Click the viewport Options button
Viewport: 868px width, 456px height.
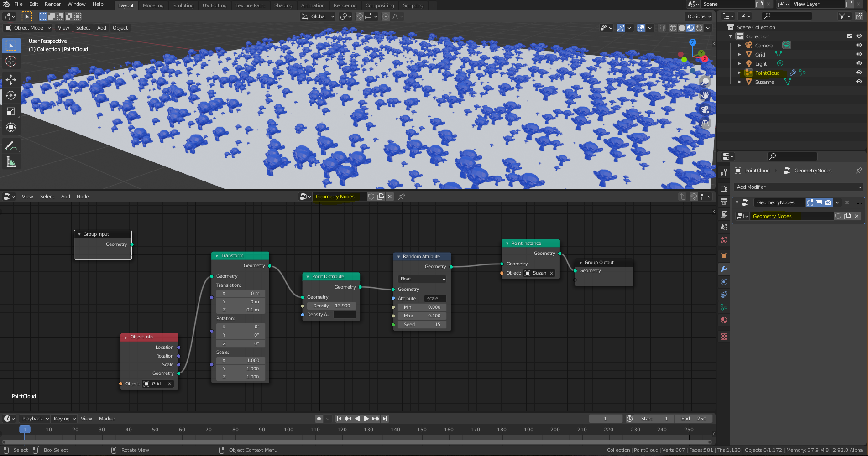coord(699,16)
